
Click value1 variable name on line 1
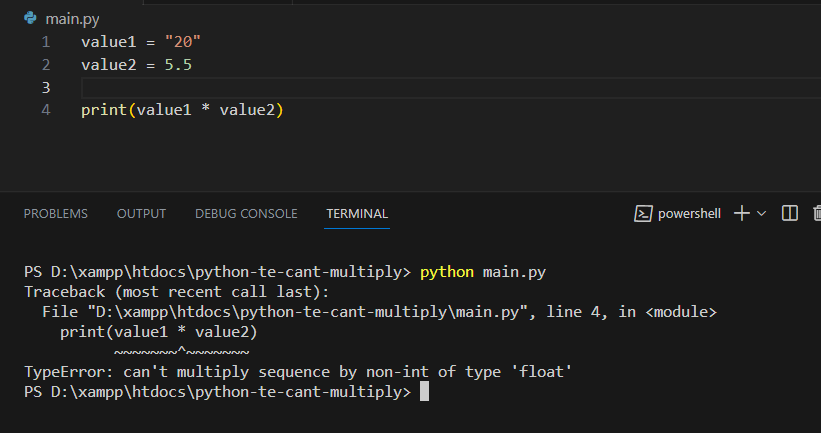click(108, 42)
